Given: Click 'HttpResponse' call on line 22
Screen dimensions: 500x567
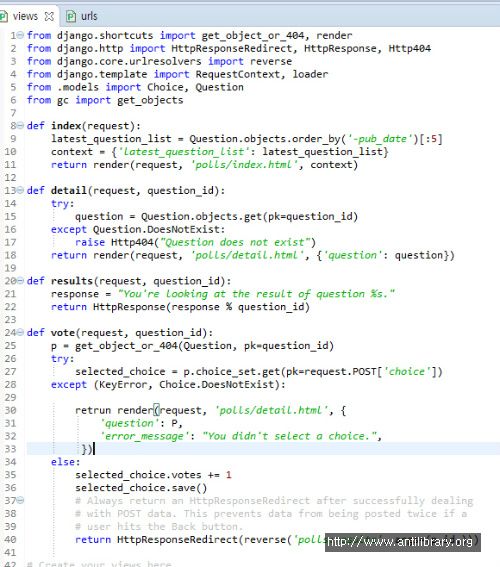Looking at the screenshot, I should 129,307.
